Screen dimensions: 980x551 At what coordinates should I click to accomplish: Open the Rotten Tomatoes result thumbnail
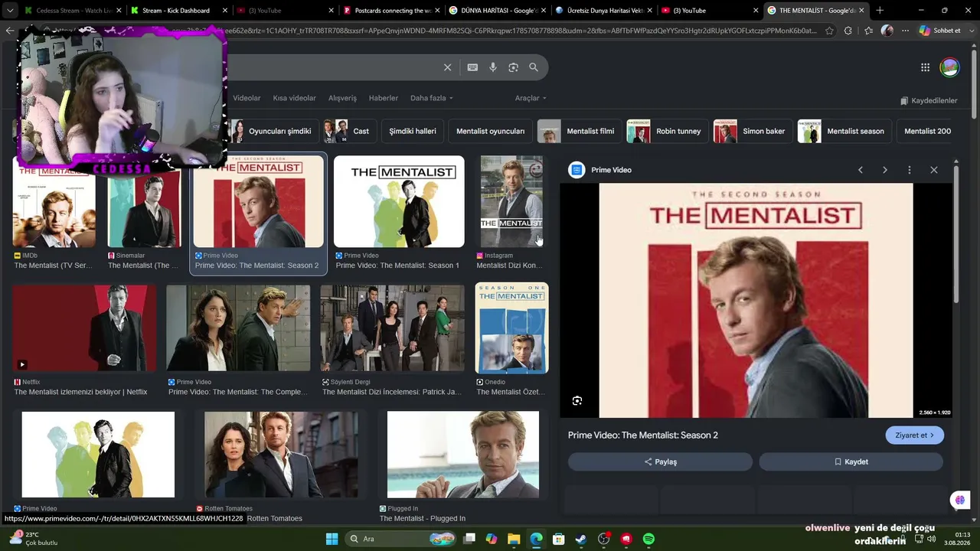pyautogui.click(x=281, y=455)
